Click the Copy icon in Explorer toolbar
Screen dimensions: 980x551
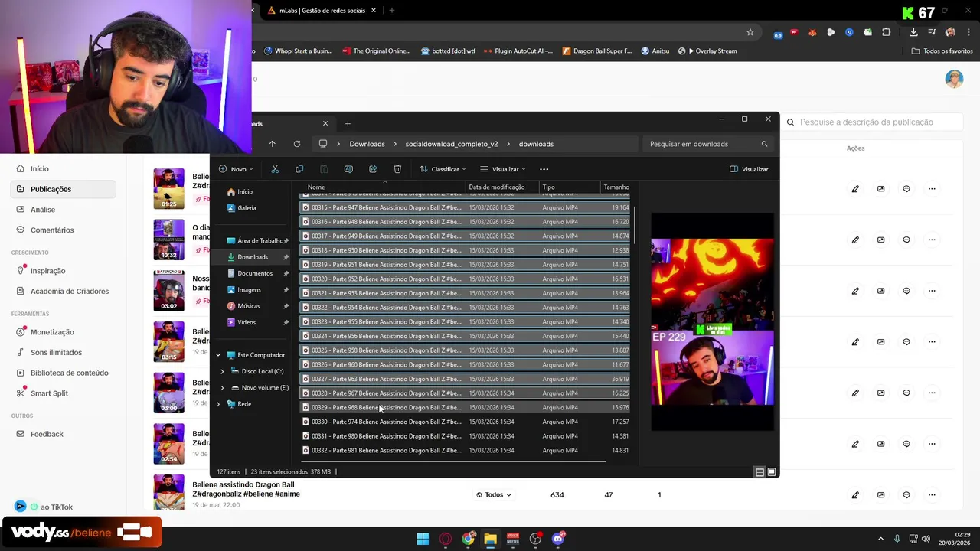(299, 169)
